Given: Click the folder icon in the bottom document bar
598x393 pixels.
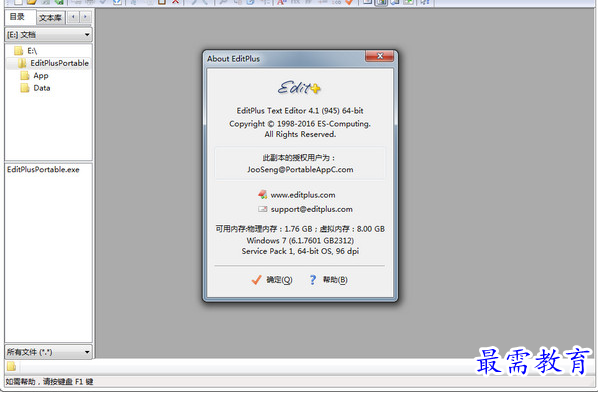Looking at the screenshot, I should (11, 367).
